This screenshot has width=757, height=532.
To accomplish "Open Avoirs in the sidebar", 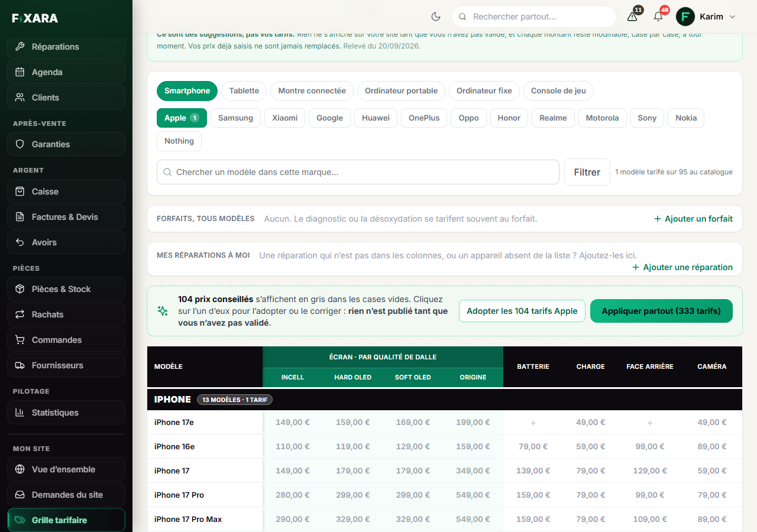I will [x=66, y=242].
